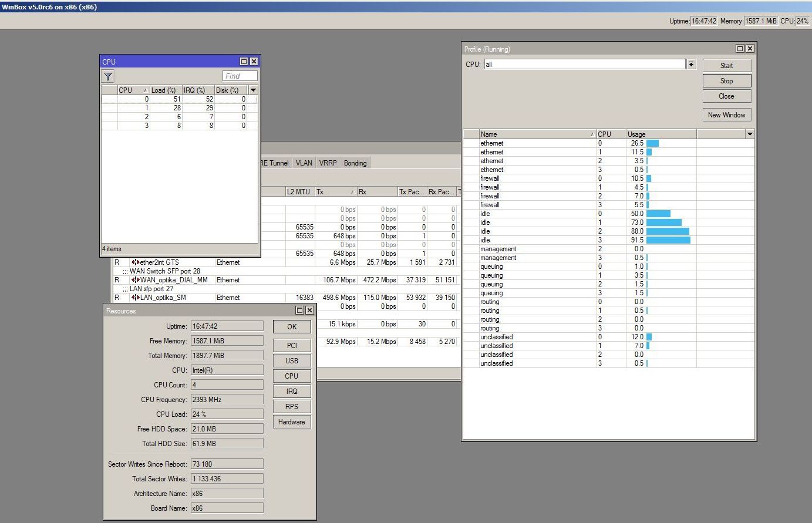
Task: Select unclassified row with usage 12.0
Action: click(608, 337)
